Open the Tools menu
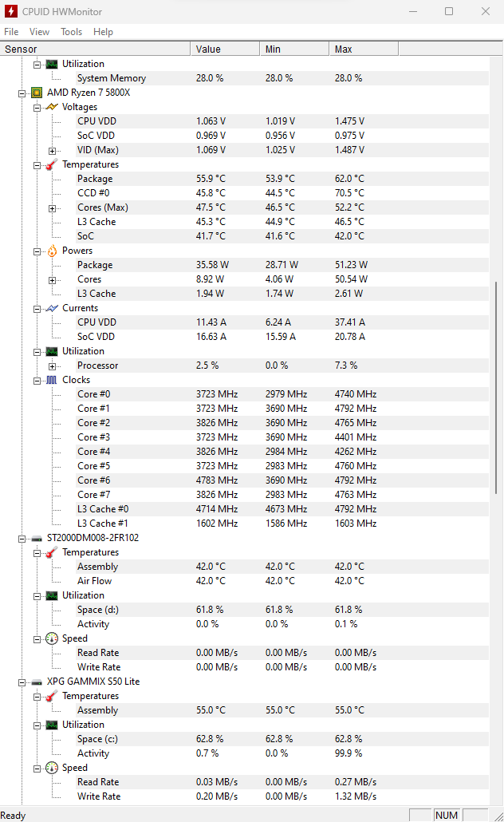 (x=71, y=32)
